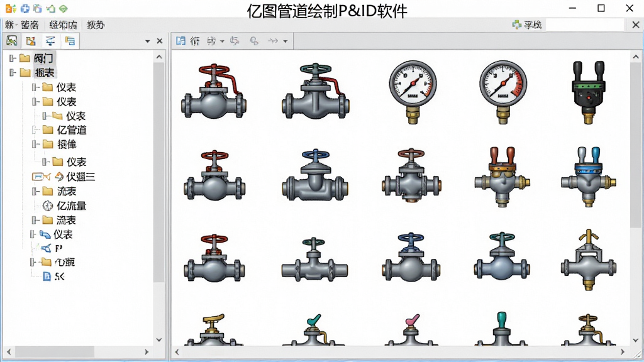Select the black twin-lever fitting with green band
This screenshot has width=644, height=362.
click(589, 92)
